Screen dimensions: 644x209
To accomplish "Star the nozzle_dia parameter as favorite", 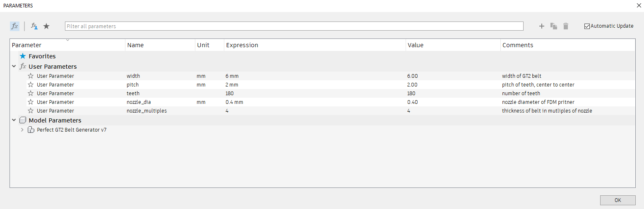I will pyautogui.click(x=31, y=102).
